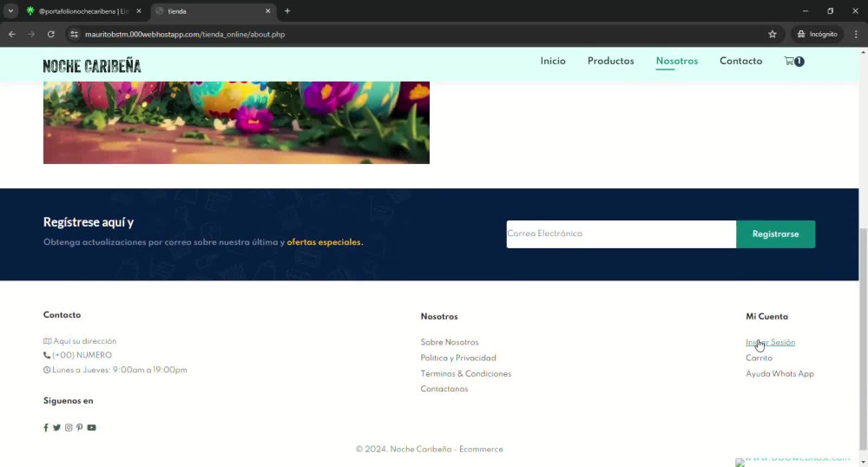Open Chrome's three-dot menu
This screenshot has width=868, height=467.
pyautogui.click(x=856, y=35)
